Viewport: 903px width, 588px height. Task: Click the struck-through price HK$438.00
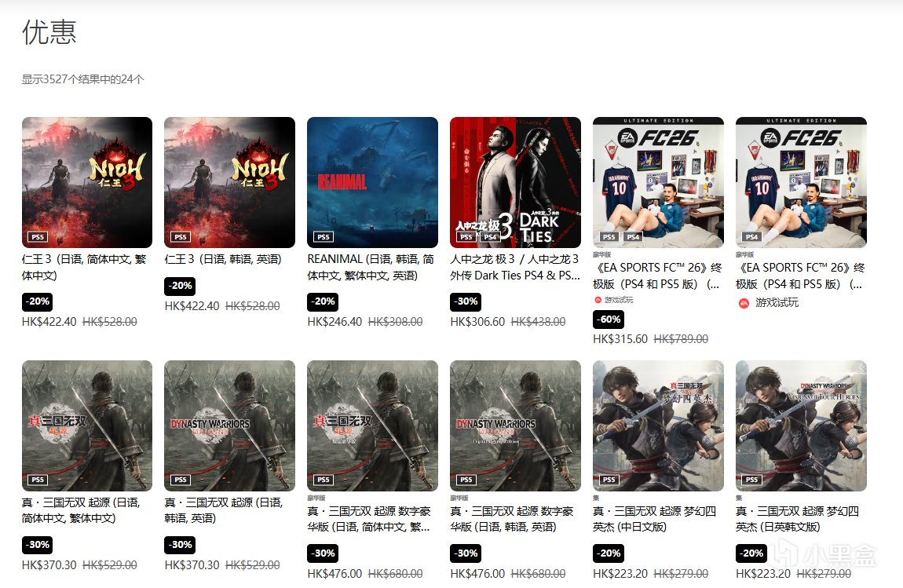(x=538, y=322)
